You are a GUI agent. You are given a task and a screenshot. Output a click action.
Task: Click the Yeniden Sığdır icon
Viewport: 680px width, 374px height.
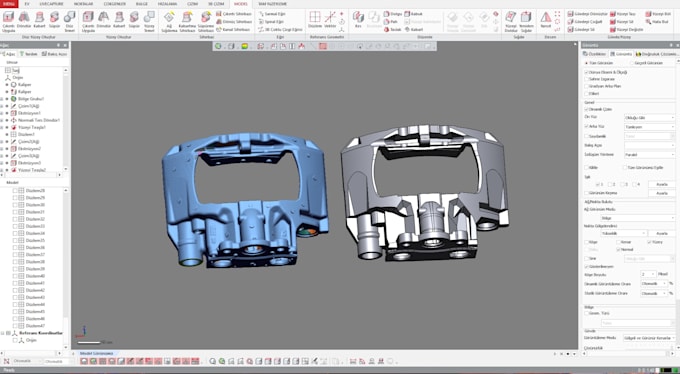tap(526, 21)
